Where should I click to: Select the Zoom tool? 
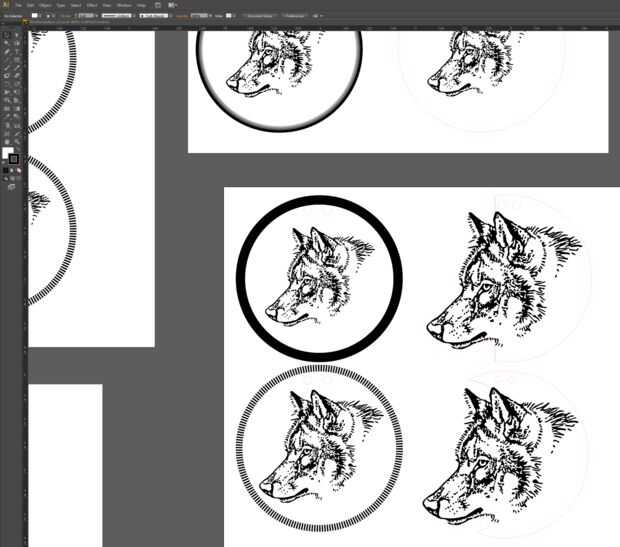(17, 142)
